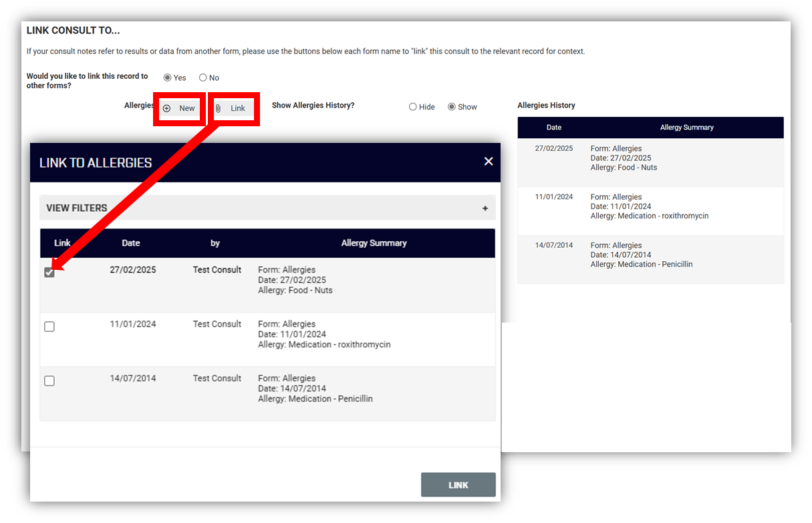812x523 pixels.
Task: Open the Food - Nuts history entry
Action: pyautogui.click(x=624, y=158)
